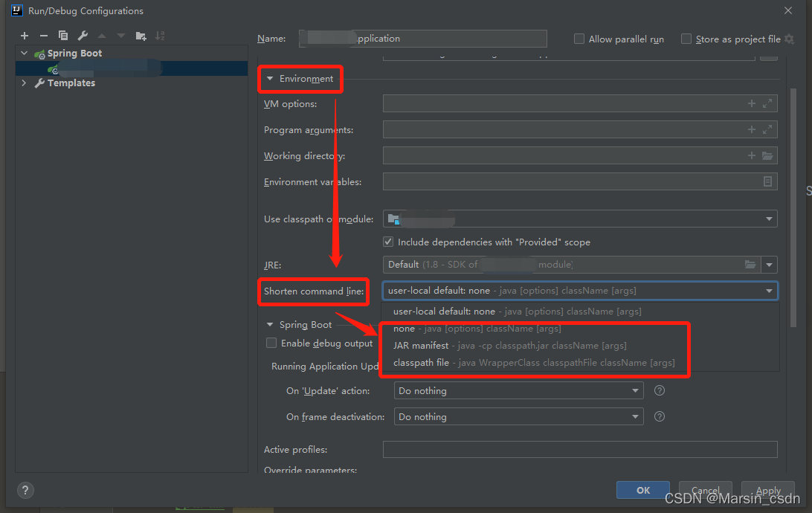Screen dimensions: 812x513
Task: Expand the Templates tree node
Action: coord(25,83)
